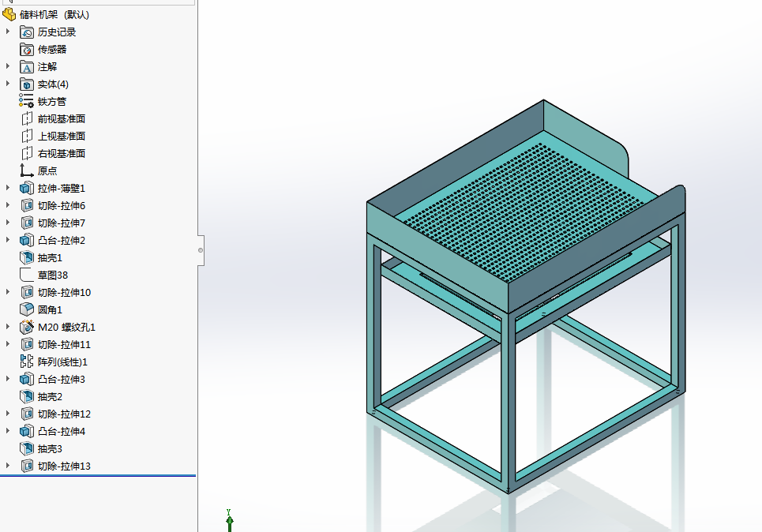This screenshot has height=532, width=762.
Task: Click the 切除-拉伸7 cut feature icon
Action: pyautogui.click(x=27, y=223)
